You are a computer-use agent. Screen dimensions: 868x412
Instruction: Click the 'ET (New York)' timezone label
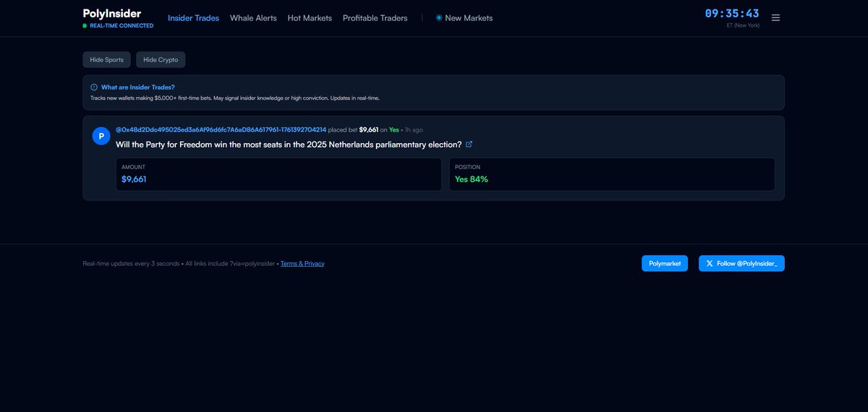pyautogui.click(x=743, y=25)
